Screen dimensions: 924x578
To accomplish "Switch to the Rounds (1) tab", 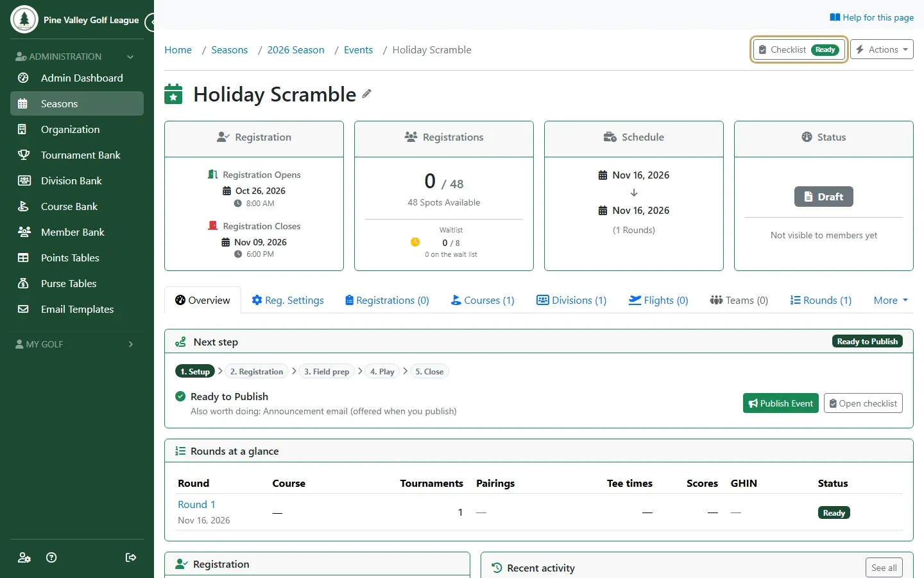I will (821, 300).
